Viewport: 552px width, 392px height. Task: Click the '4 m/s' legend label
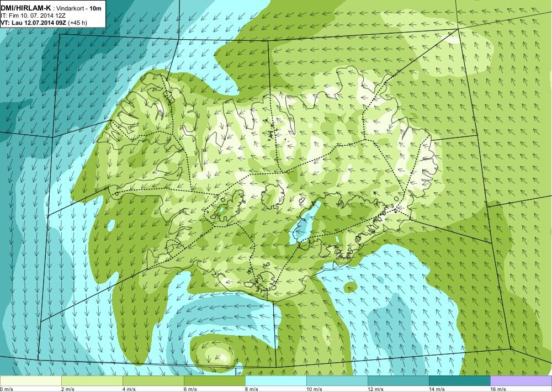coord(129,389)
